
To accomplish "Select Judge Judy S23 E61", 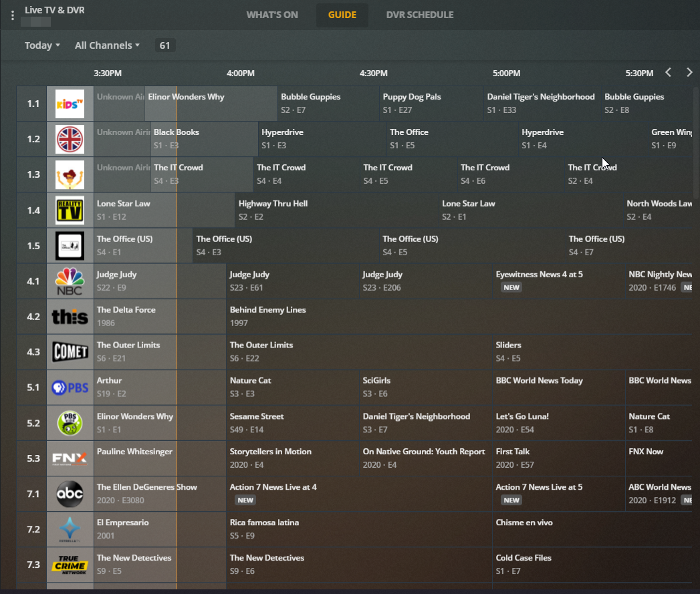I will pyautogui.click(x=293, y=281).
